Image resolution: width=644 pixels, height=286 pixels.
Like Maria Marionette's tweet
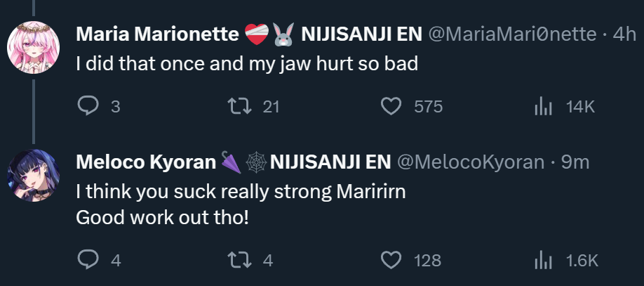point(390,106)
